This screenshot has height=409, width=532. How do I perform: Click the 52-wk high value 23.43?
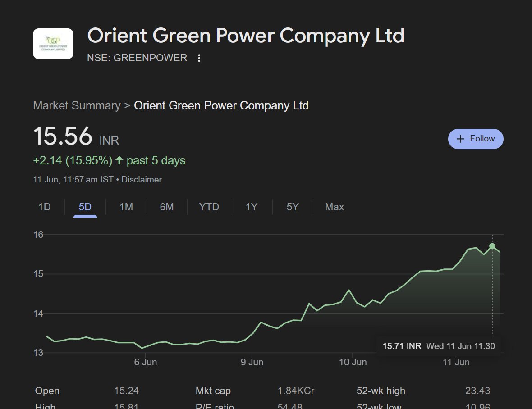coord(478,391)
